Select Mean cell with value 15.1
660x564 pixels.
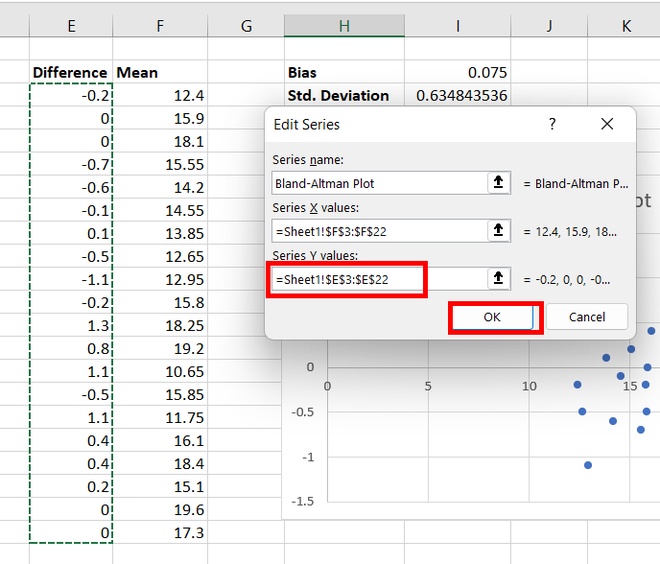point(160,486)
